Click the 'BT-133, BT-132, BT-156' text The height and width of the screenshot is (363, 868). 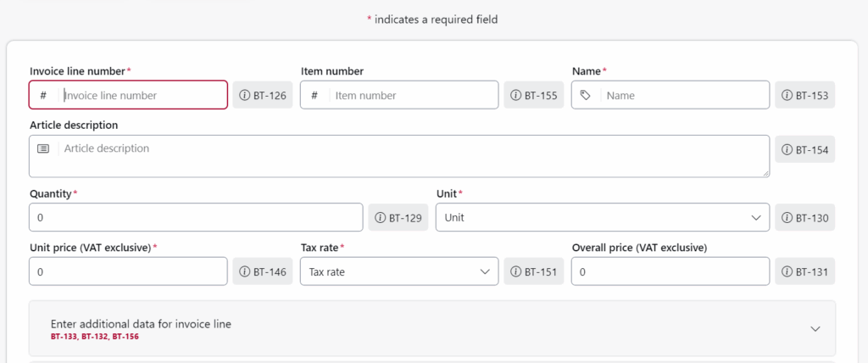[x=95, y=337]
